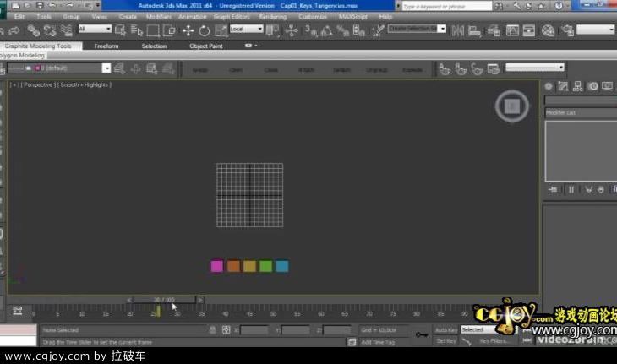Switch to the Object Paint ribbon tab

pyautogui.click(x=205, y=46)
